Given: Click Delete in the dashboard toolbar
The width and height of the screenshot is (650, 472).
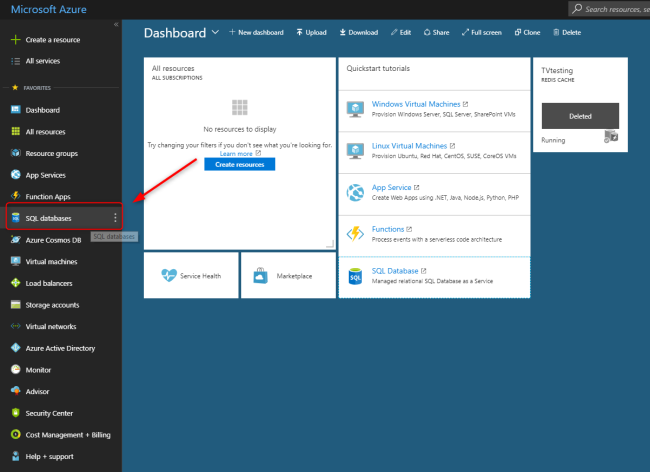Looking at the screenshot, I should [x=567, y=32].
